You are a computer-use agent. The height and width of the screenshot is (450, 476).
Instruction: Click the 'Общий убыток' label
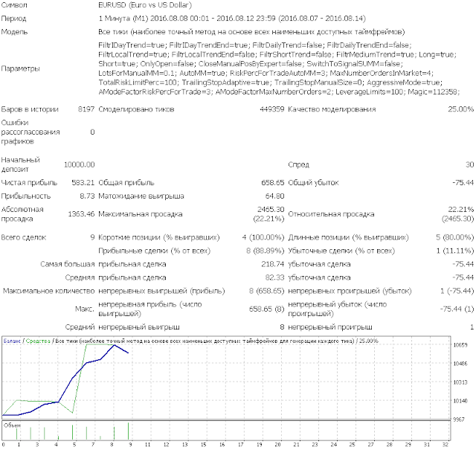click(313, 183)
